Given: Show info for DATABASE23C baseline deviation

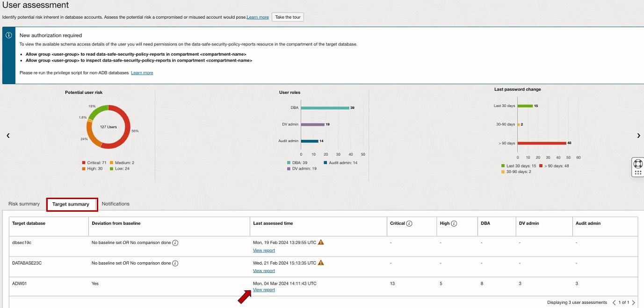Looking at the screenshot, I should click(175, 263).
